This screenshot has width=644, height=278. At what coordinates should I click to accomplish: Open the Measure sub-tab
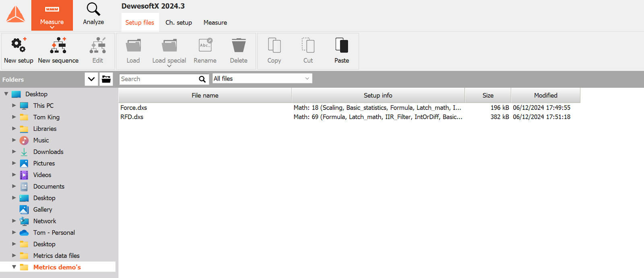tap(215, 23)
